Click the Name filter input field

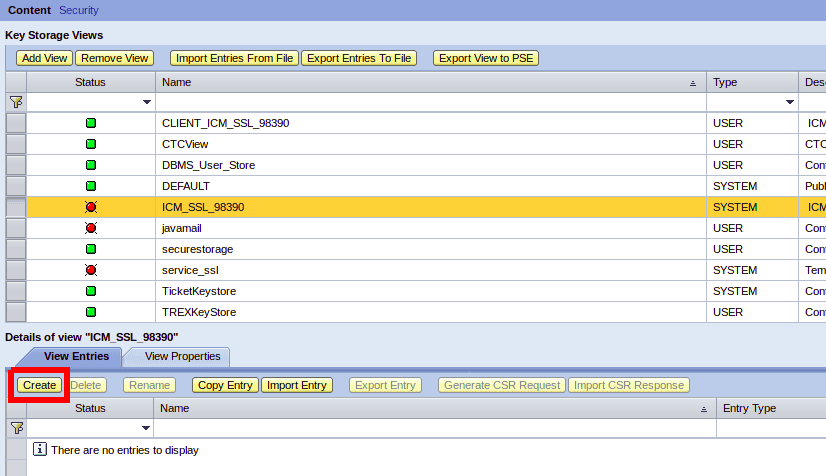click(x=430, y=102)
